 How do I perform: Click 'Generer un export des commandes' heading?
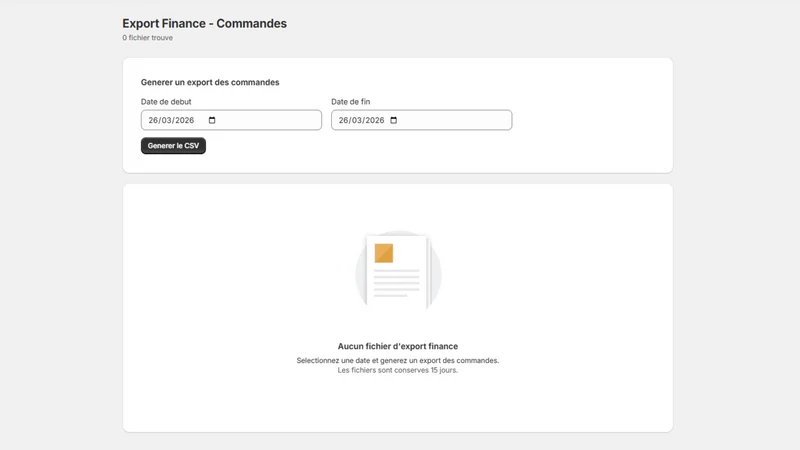[210, 82]
